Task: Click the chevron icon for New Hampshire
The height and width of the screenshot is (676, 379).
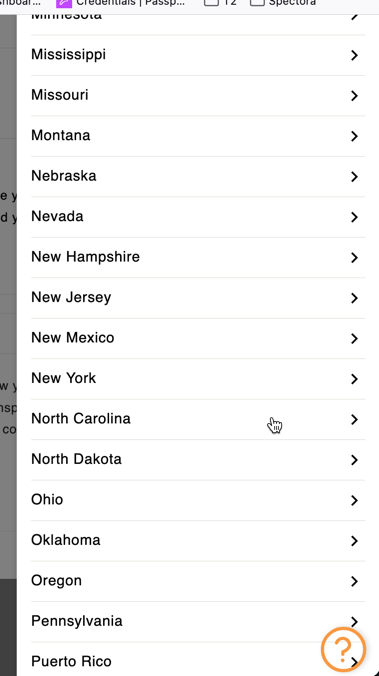Action: tap(354, 258)
